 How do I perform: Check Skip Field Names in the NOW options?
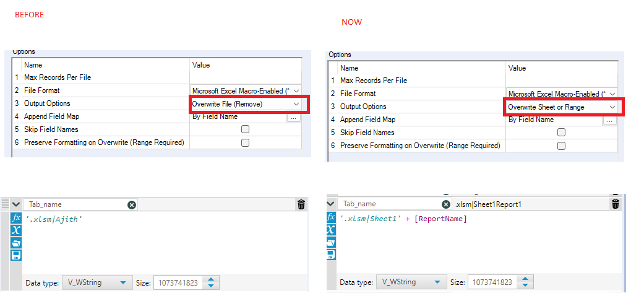click(x=561, y=133)
